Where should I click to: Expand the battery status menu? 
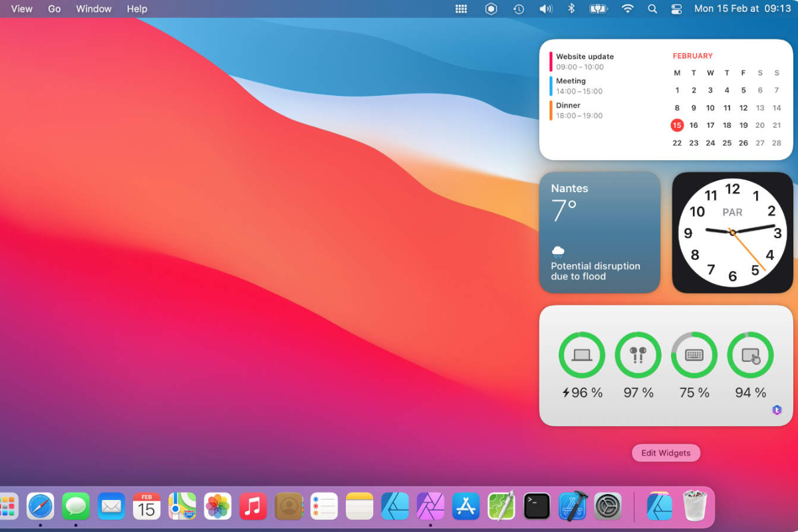pyautogui.click(x=598, y=9)
